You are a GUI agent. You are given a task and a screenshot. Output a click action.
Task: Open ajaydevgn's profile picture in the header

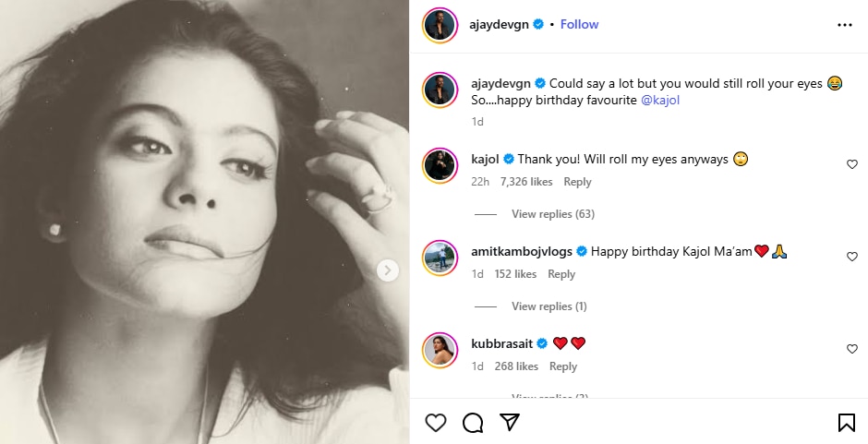pos(440,25)
